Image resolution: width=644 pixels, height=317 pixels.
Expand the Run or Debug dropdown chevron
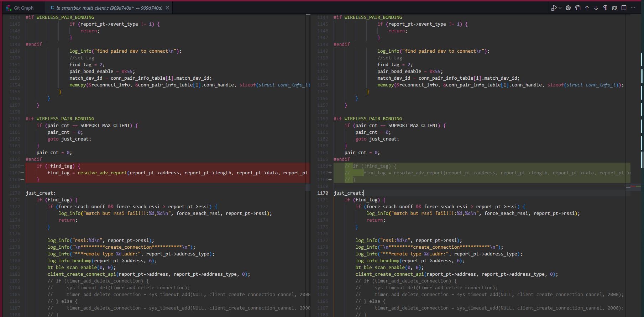560,8
